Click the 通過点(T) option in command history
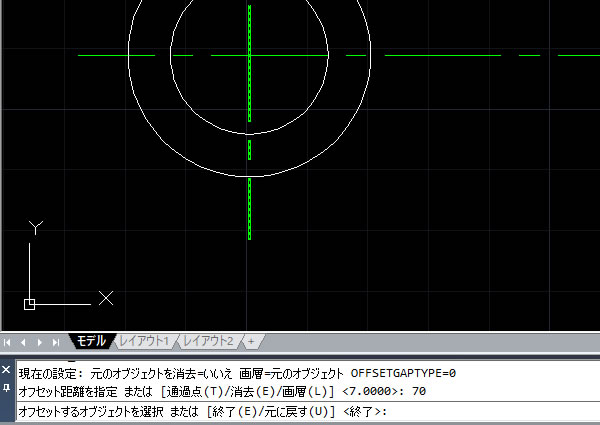600x425 pixels. [x=195, y=391]
